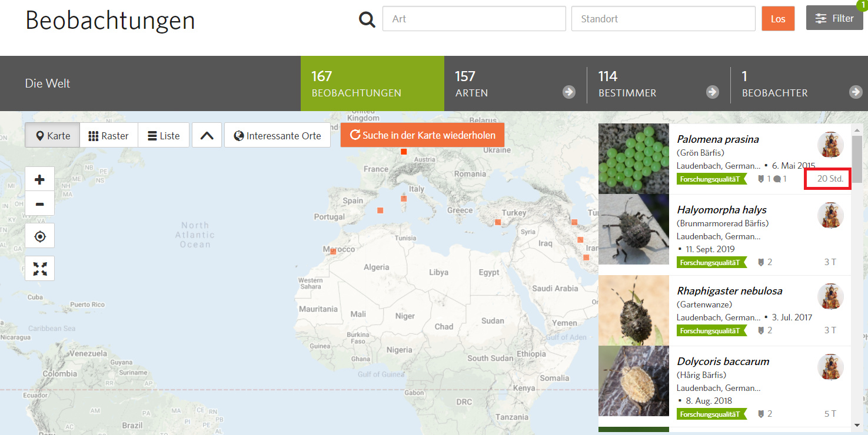Open Dolycoris baccarum observation link
The height and width of the screenshot is (435, 868).
click(x=723, y=362)
